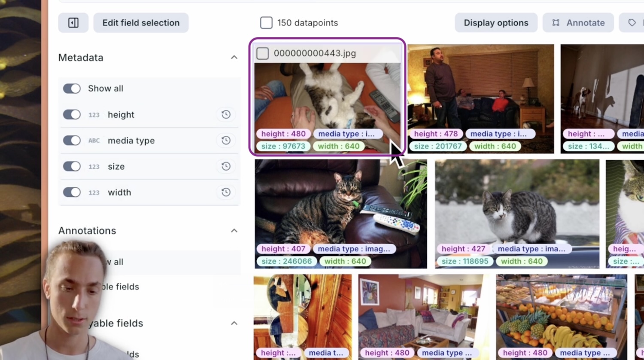This screenshot has height=360, width=644.
Task: Disable the media type field toggle
Action: coord(72,140)
